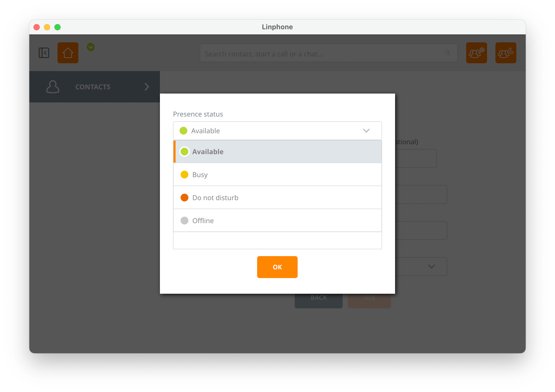
Task: Select the Do not disturb status
Action: [x=277, y=197]
